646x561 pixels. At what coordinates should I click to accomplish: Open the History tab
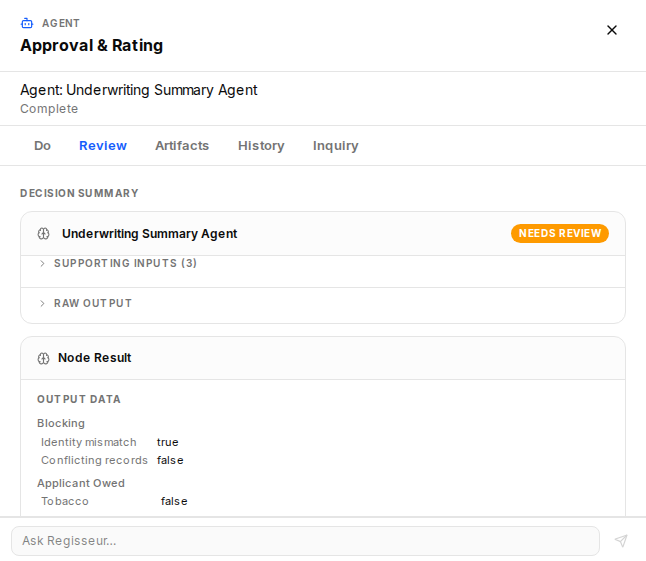coord(261,145)
